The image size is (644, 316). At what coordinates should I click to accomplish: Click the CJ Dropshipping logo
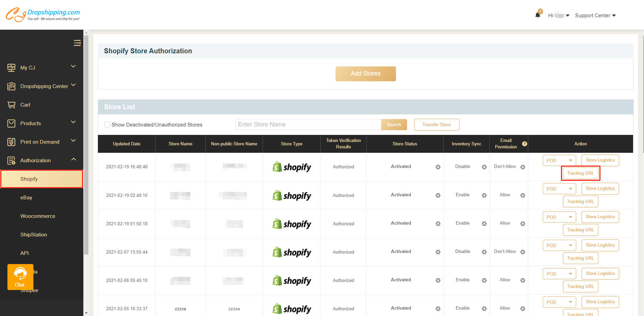pos(43,15)
